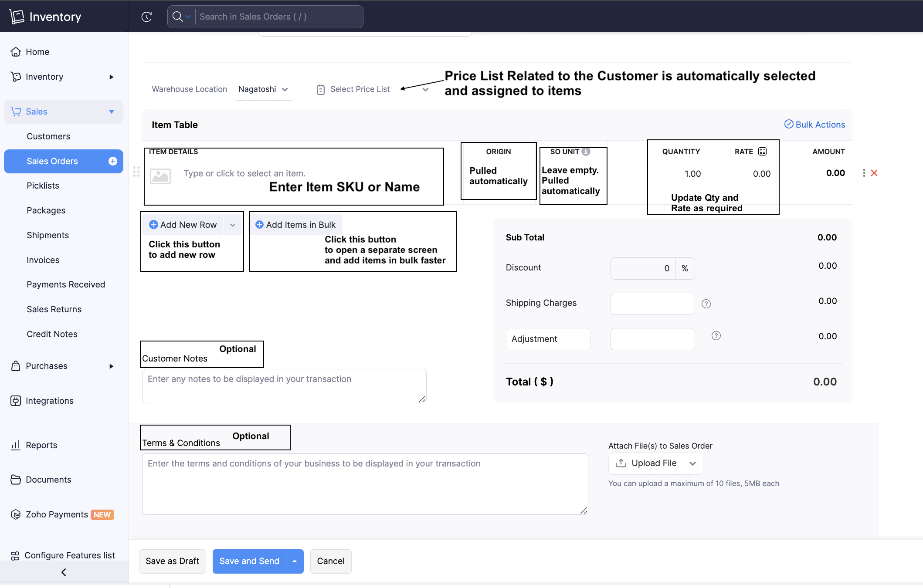Click the recent history clock icon
This screenshot has height=588, width=923.
point(146,17)
